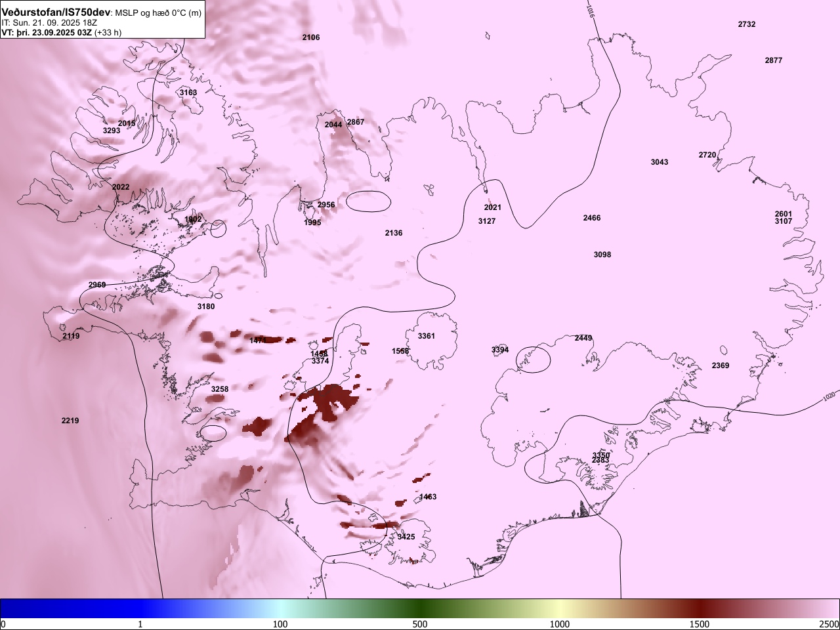Click the map value 2219
This screenshot has height=630, width=840.
70,421
